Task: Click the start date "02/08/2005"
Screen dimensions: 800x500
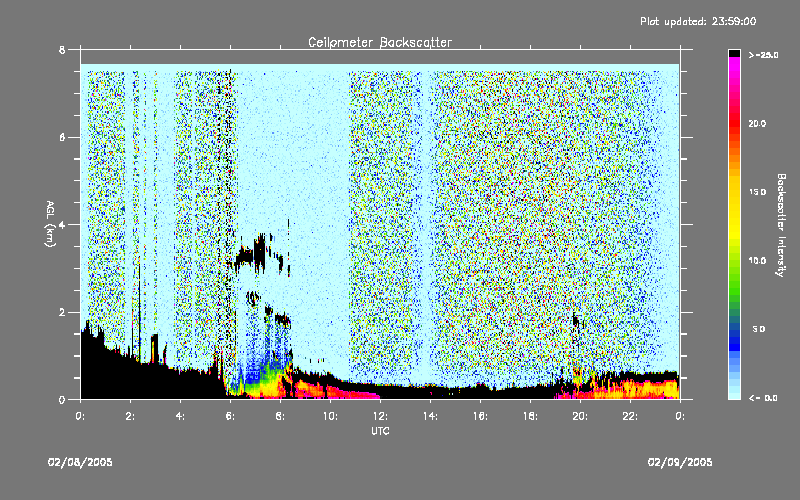Action: [x=80, y=462]
